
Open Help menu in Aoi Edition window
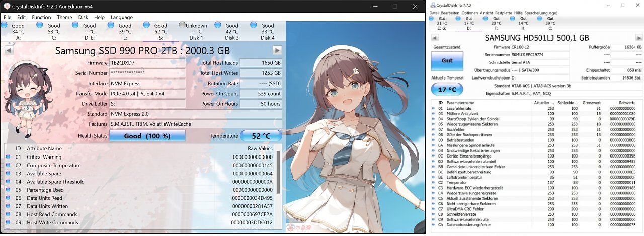(100, 17)
